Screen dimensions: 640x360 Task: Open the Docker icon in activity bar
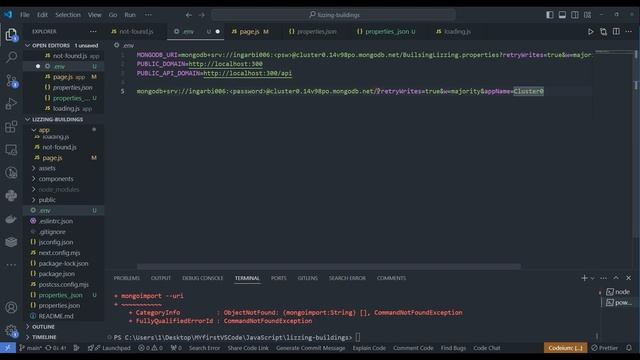pyautogui.click(x=11, y=219)
